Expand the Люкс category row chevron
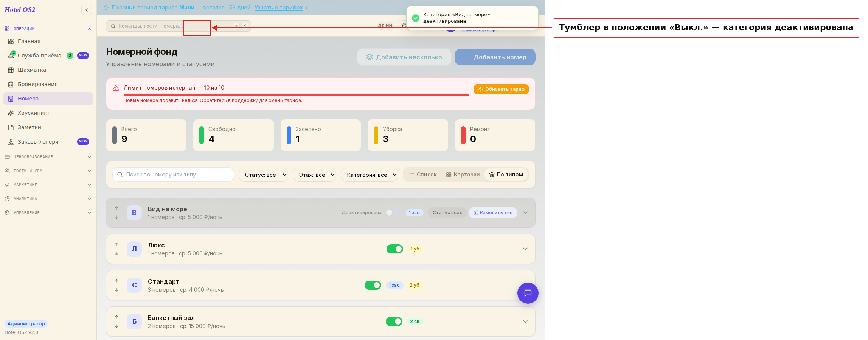Image resolution: width=868 pixels, height=340 pixels. [525, 249]
